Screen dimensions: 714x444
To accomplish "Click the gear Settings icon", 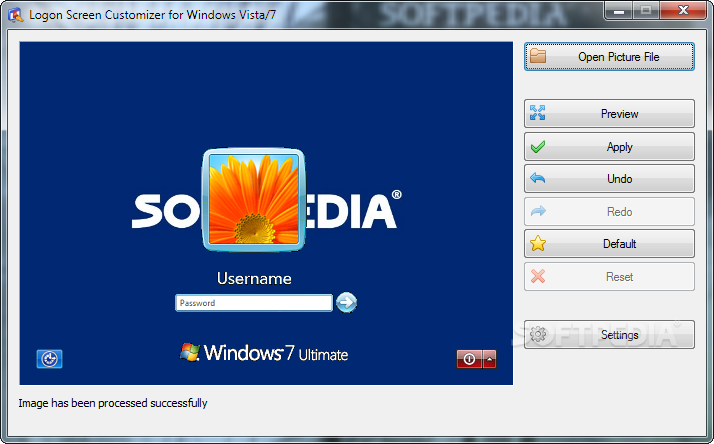I will coord(538,334).
